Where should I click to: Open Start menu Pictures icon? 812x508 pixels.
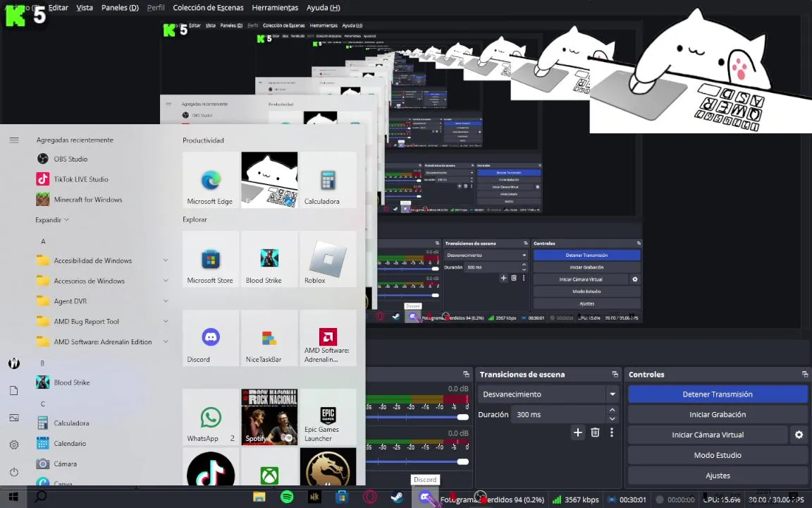coord(14,418)
